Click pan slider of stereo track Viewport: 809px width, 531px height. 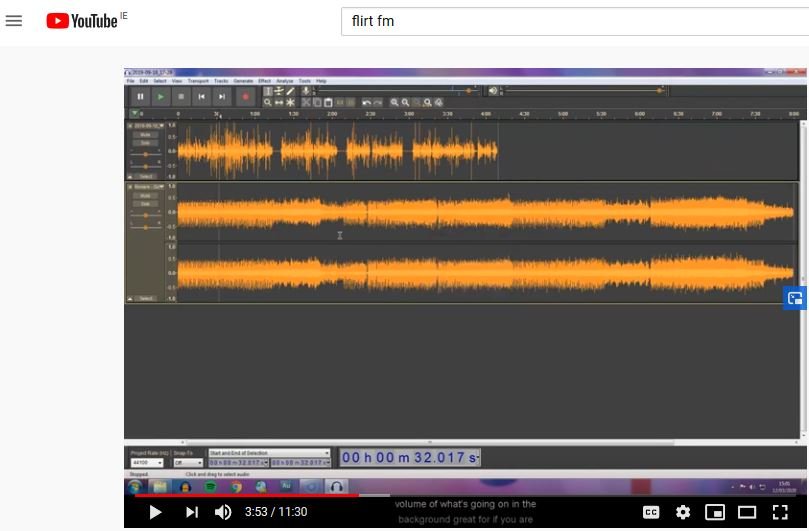pos(145,227)
